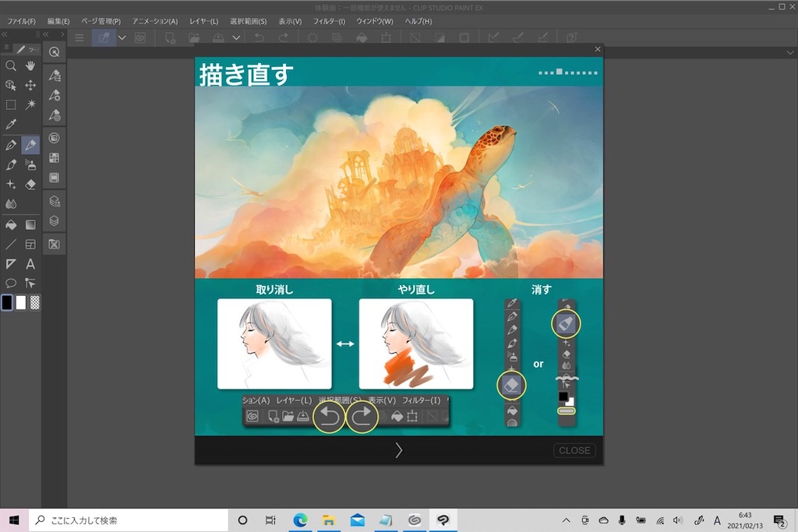Image resolution: width=798 pixels, height=532 pixels.
Task: Collapse the tool palette with the double chevron
Action: (x=5, y=34)
